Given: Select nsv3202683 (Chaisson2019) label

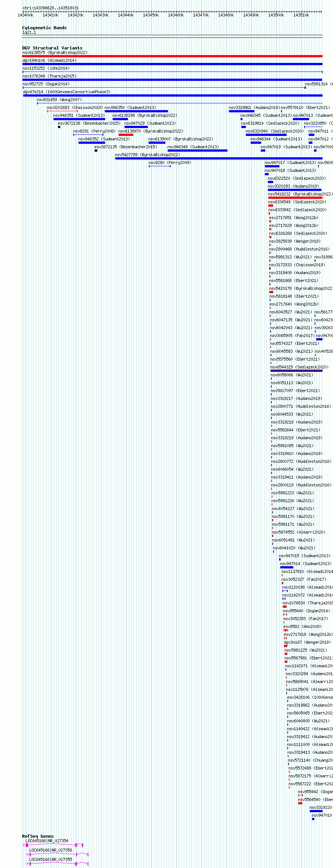Looking at the screenshot, I should [75, 107].
